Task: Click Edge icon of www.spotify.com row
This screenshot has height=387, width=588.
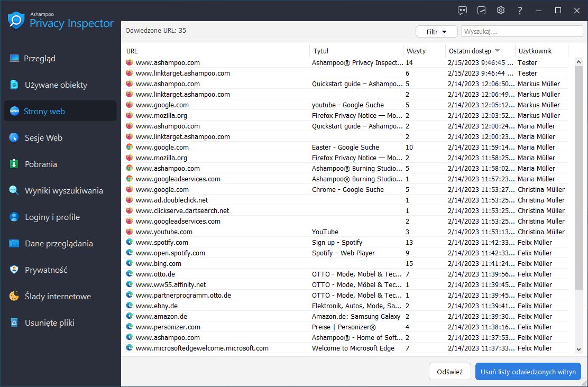Action: click(130, 242)
